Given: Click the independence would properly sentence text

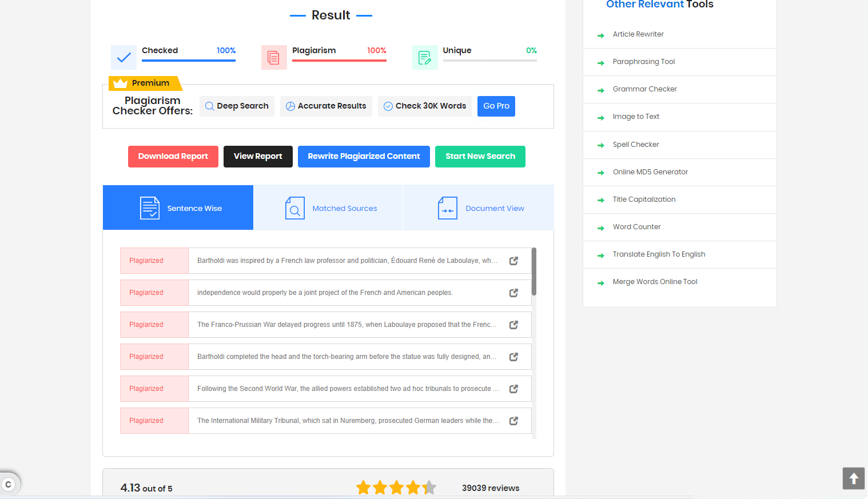Looking at the screenshot, I should pos(325,293).
